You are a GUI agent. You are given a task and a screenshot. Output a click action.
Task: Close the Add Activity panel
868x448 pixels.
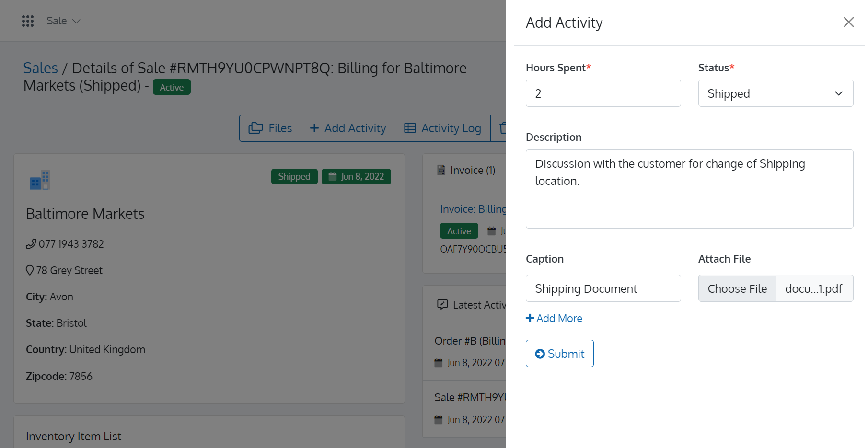pos(848,22)
